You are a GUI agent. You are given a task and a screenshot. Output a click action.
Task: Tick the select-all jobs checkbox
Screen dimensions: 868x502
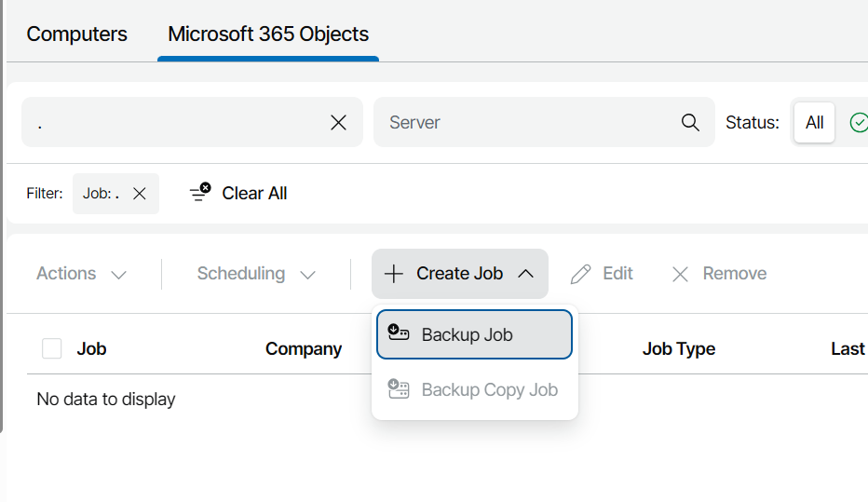(x=52, y=348)
